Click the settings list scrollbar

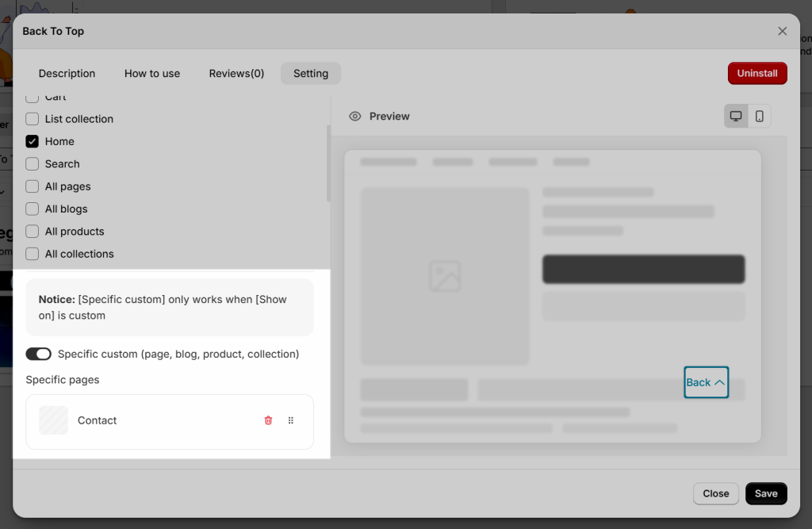[328, 163]
